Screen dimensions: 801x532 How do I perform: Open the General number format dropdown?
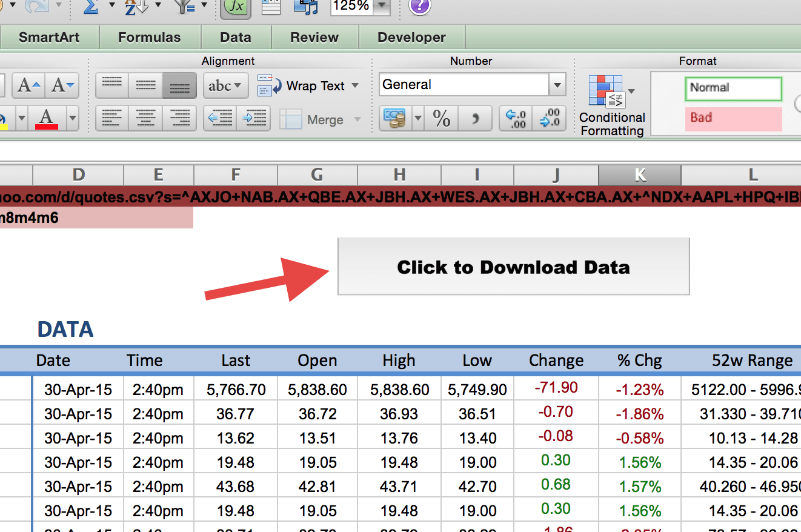556,85
